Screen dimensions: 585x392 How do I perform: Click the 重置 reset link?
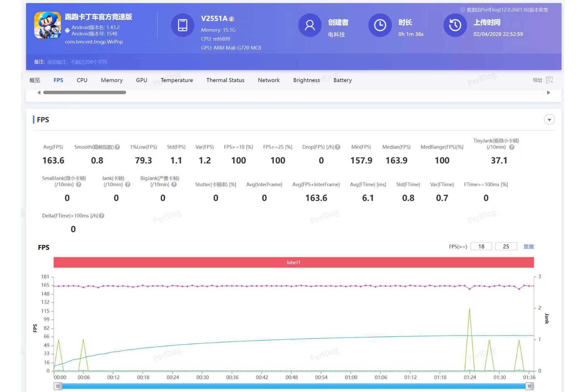pos(528,247)
